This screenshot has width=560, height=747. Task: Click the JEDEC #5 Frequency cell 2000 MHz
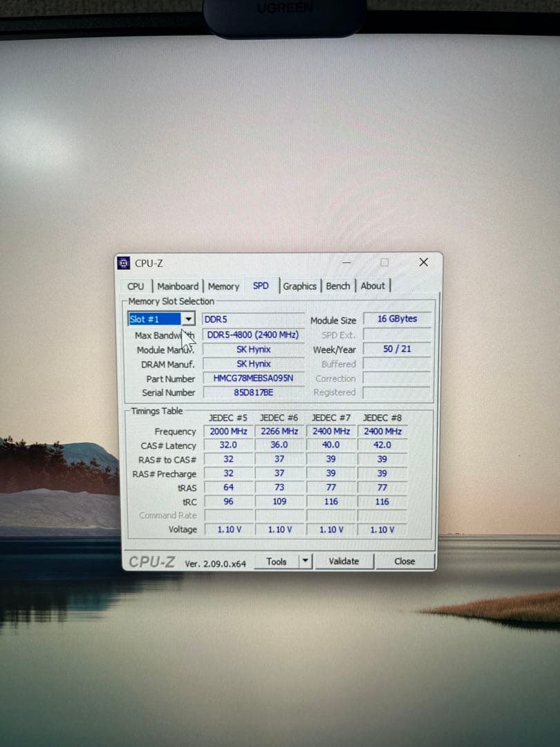tap(228, 431)
